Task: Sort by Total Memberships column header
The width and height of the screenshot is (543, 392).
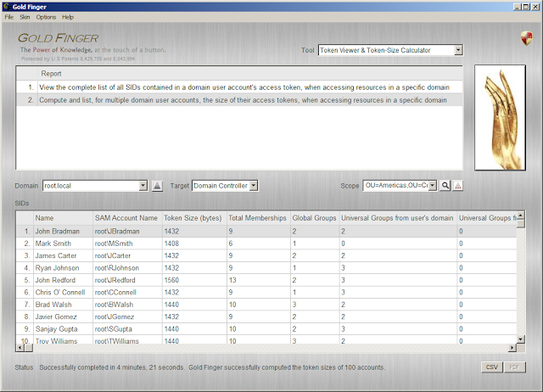Action: tap(259, 218)
